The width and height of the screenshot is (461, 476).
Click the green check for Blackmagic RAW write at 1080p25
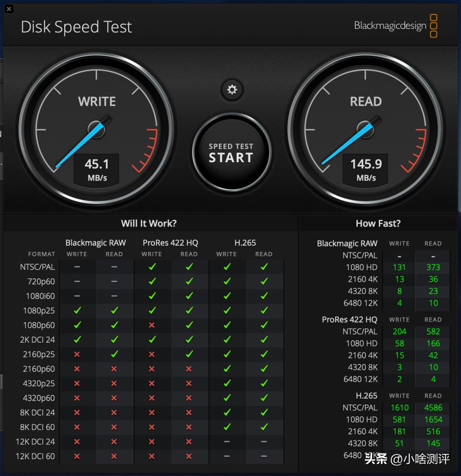(x=77, y=310)
